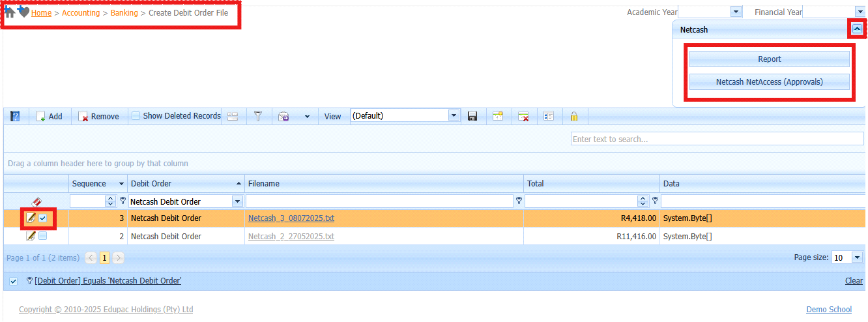The image size is (868, 322).
Task: Click the padlock lock icon
Action: (574, 116)
